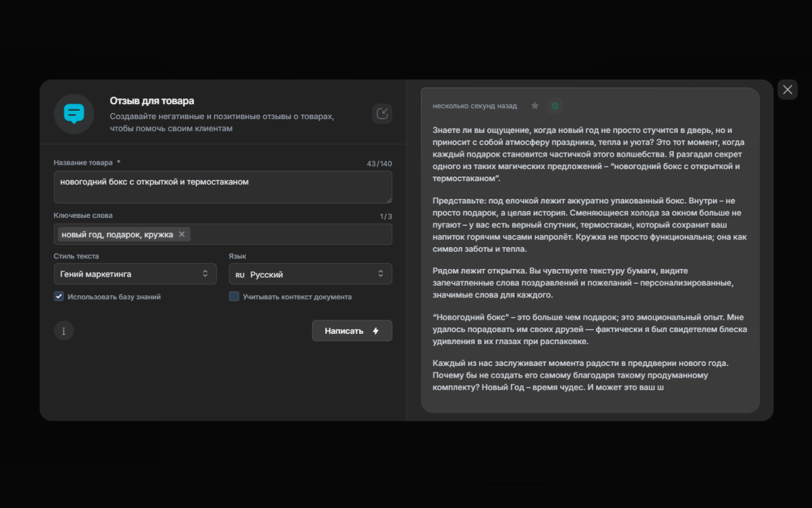
Task: Click the edit icon beside the review header
Action: [382, 113]
